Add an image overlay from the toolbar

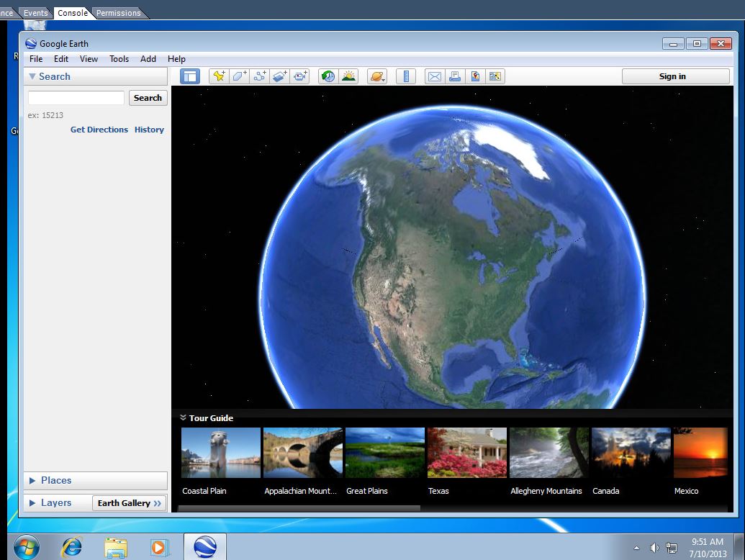(x=280, y=76)
